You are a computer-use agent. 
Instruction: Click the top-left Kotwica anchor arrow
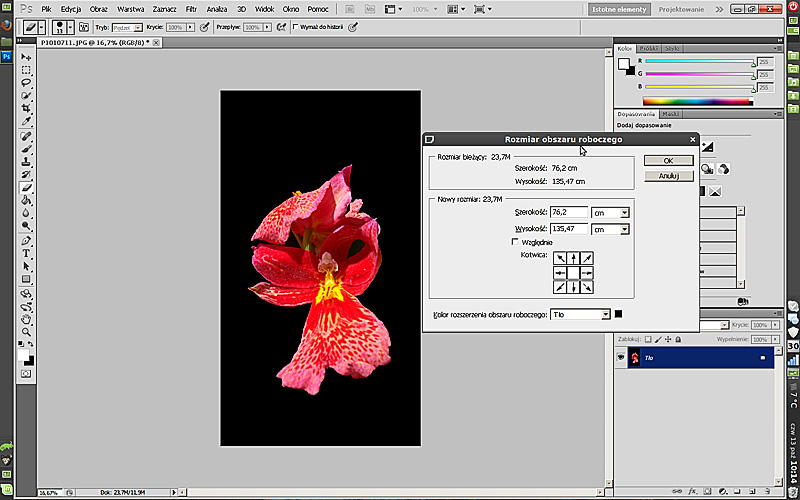(x=560, y=258)
